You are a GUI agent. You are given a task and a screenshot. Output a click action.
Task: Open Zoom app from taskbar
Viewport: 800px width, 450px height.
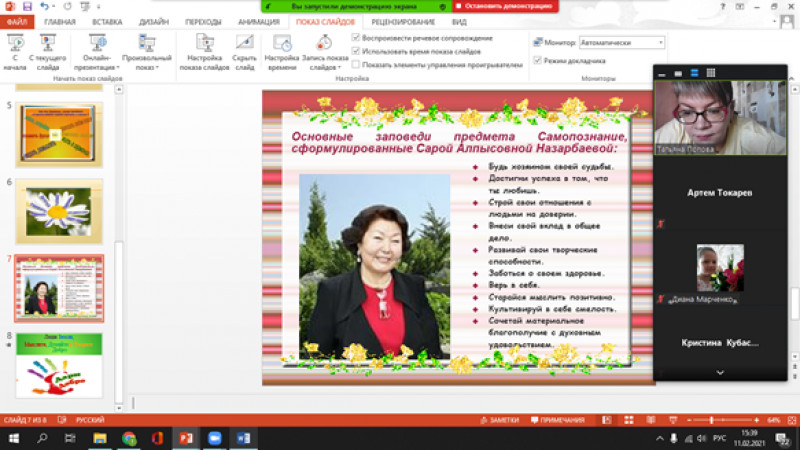[214, 438]
